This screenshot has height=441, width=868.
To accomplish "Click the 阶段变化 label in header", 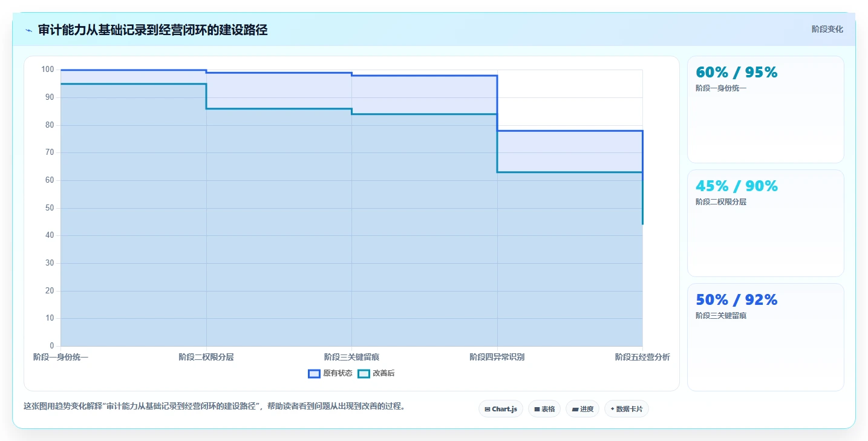I will click(x=827, y=29).
